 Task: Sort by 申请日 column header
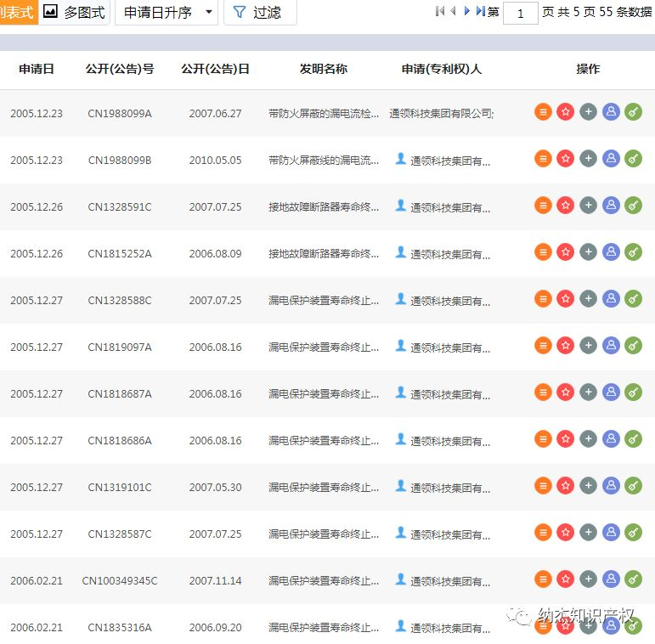pos(37,69)
